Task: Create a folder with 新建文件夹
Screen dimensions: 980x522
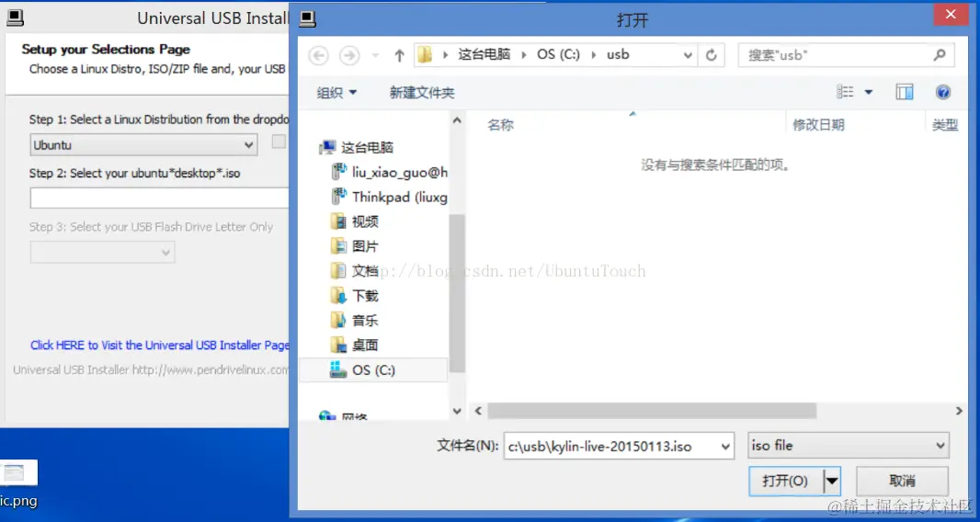Action: pyautogui.click(x=422, y=93)
